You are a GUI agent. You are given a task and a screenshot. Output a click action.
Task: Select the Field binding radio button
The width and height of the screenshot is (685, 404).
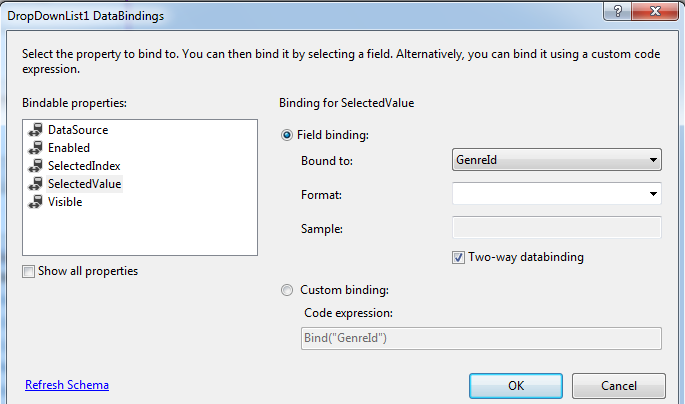tap(288, 135)
